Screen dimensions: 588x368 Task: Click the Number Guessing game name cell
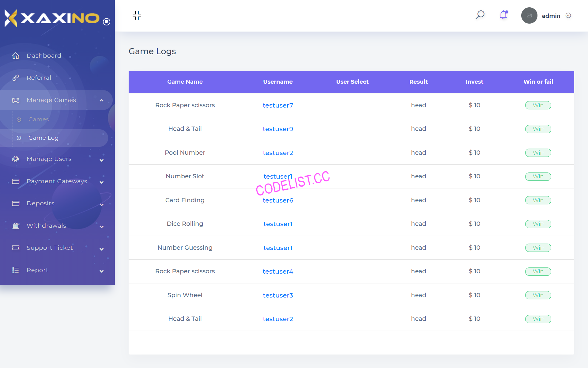185,248
